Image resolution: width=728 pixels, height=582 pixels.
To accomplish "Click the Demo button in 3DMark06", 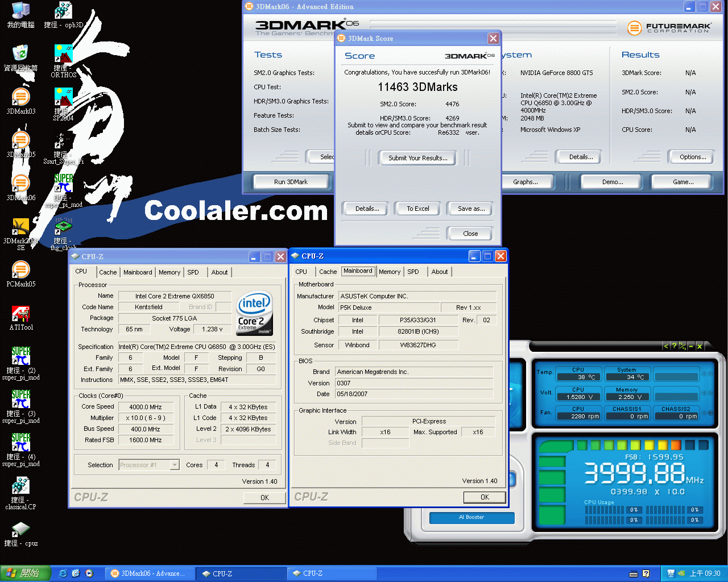I will point(613,182).
